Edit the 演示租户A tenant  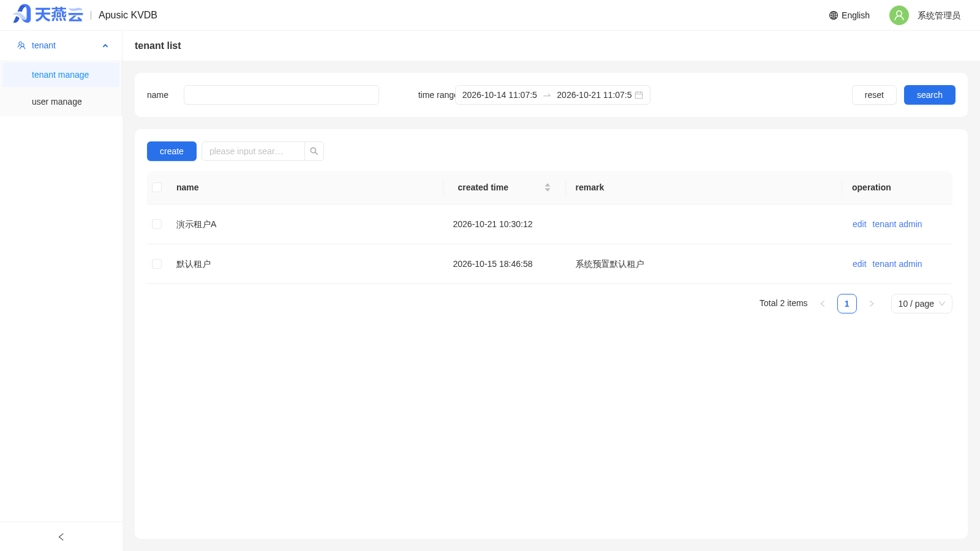coord(859,224)
